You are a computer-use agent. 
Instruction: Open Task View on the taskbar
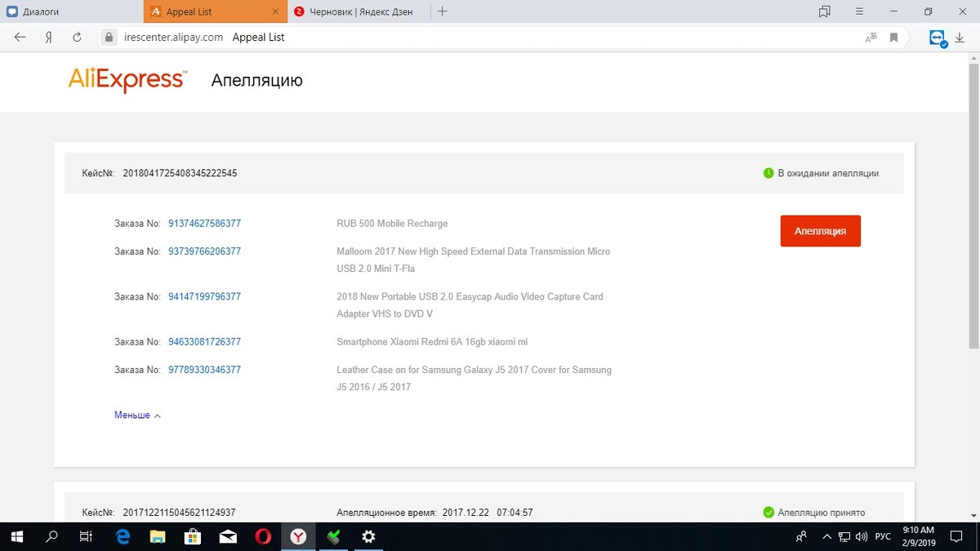[86, 536]
